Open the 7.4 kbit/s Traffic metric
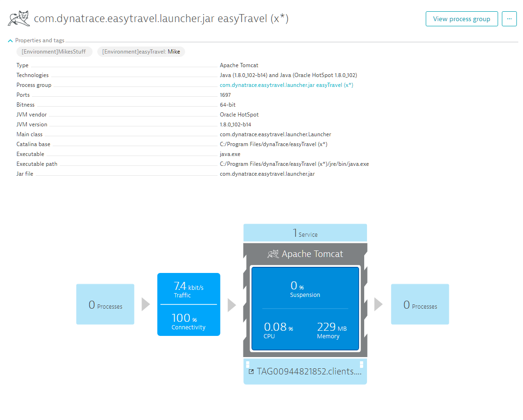 (x=189, y=289)
